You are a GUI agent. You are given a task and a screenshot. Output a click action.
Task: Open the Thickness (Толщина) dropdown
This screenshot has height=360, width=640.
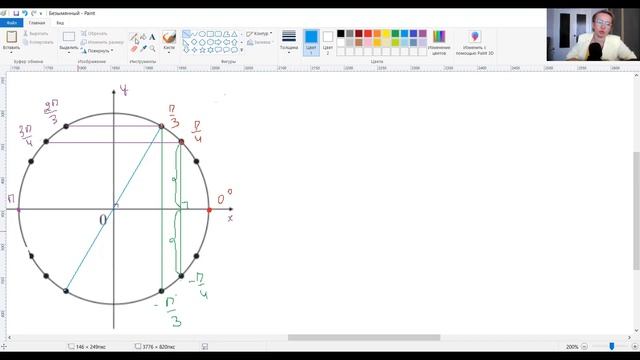289,42
